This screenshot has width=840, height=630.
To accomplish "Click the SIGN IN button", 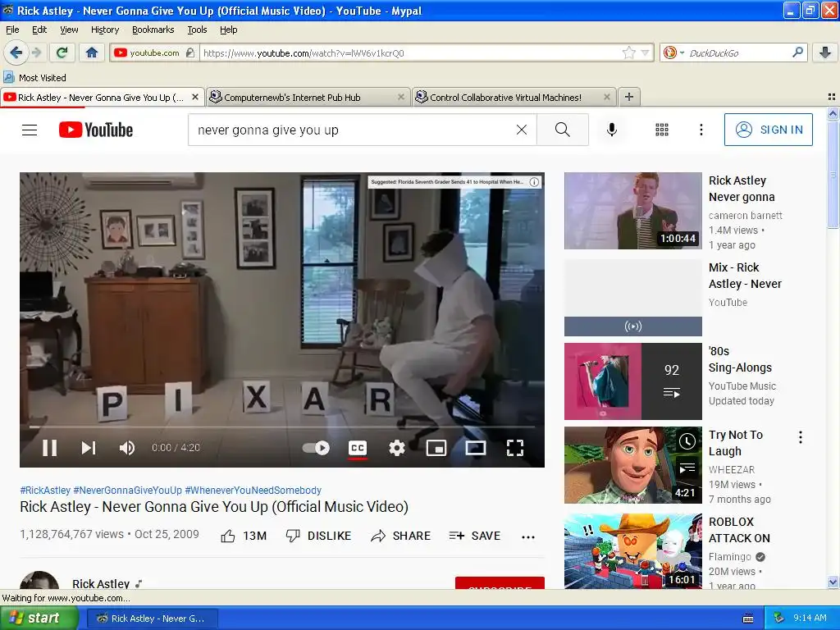I will (768, 130).
